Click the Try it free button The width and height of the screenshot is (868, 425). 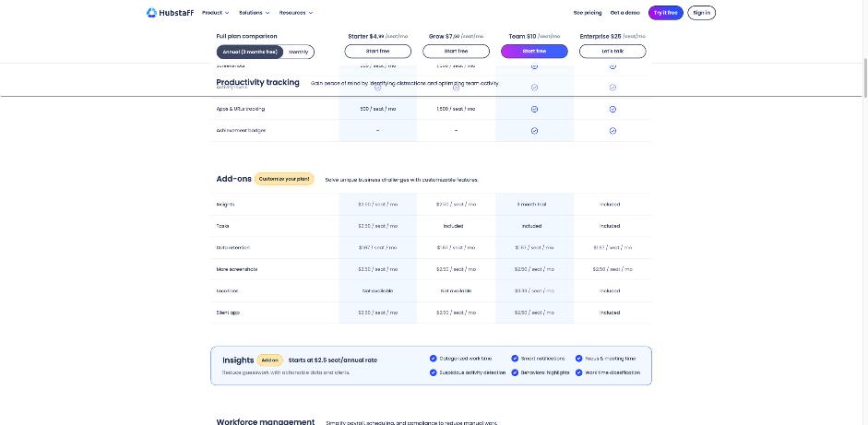pyautogui.click(x=665, y=13)
